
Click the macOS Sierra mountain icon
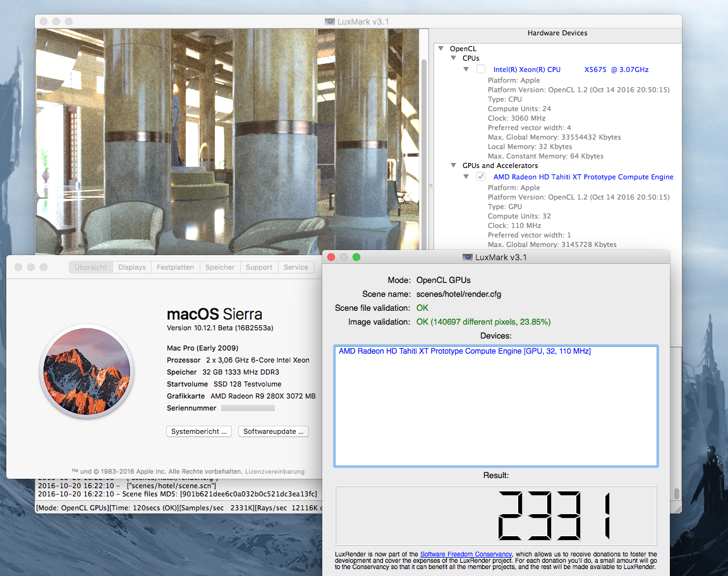86,373
